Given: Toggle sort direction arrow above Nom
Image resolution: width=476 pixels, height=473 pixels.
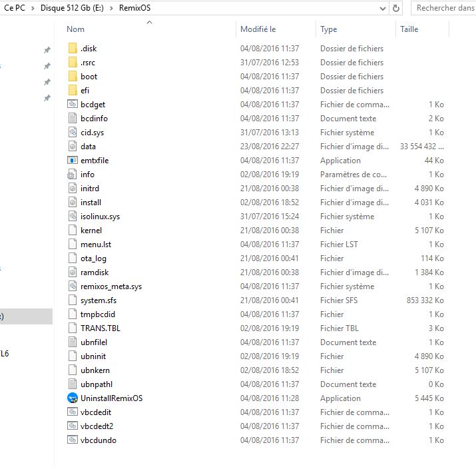Looking at the screenshot, I should click(149, 22).
